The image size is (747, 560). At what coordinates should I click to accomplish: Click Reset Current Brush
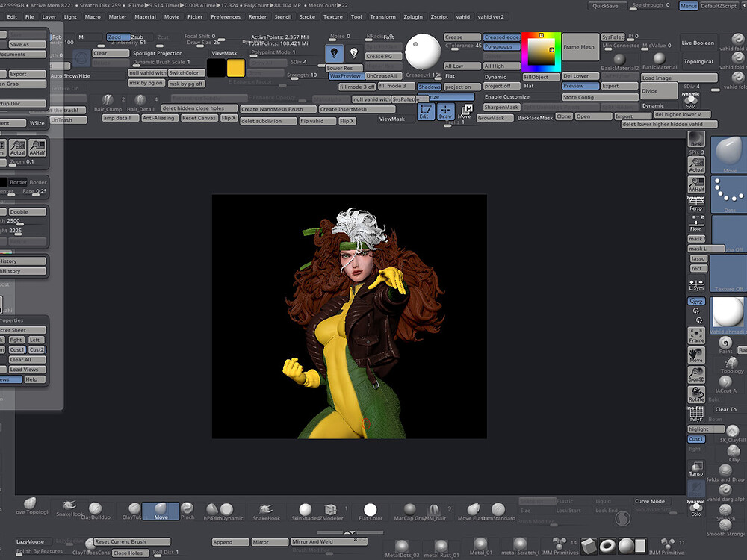click(x=131, y=541)
